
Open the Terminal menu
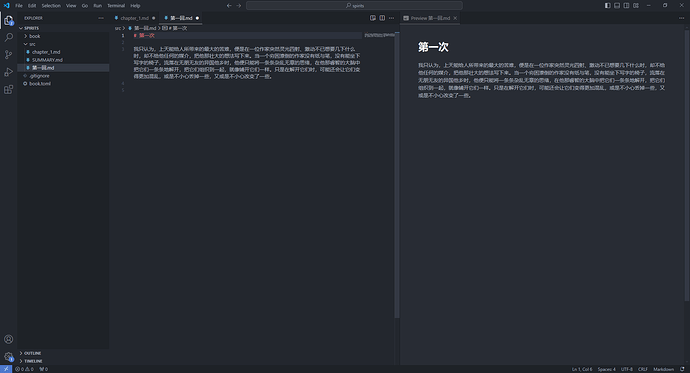point(116,6)
